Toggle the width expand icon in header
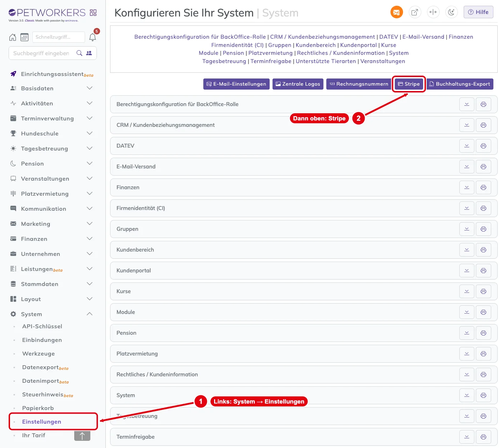 click(x=433, y=12)
